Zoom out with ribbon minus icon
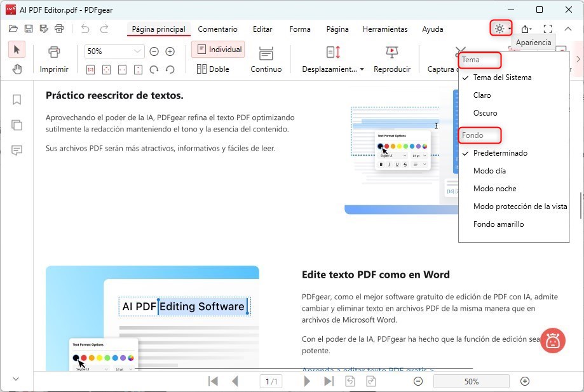Screen dimensions: 584x392 pos(154,51)
